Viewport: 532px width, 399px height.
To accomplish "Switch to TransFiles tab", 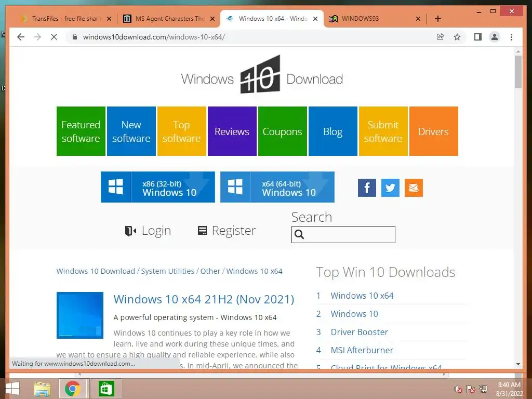I will [65, 19].
